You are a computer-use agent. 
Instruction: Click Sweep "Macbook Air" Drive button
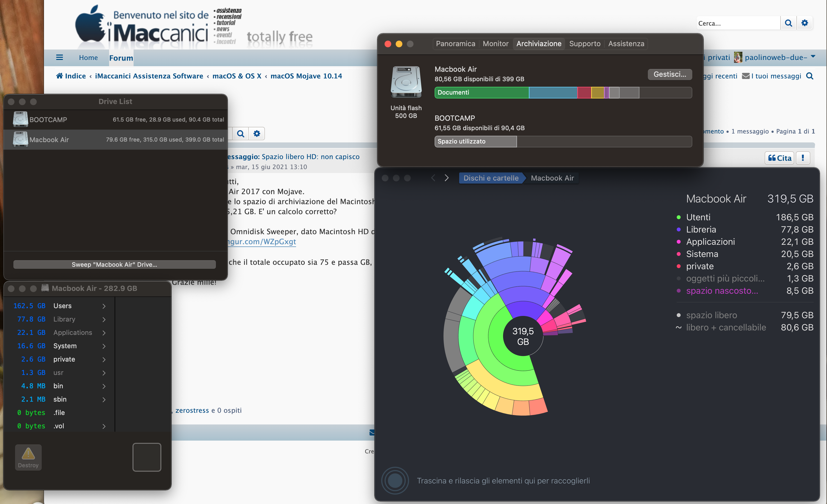coord(114,265)
